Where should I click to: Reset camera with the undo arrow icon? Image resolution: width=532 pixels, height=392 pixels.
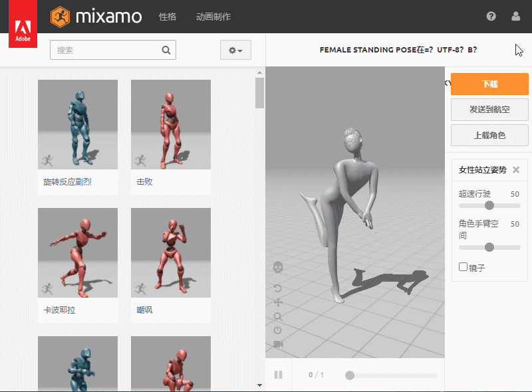[277, 288]
